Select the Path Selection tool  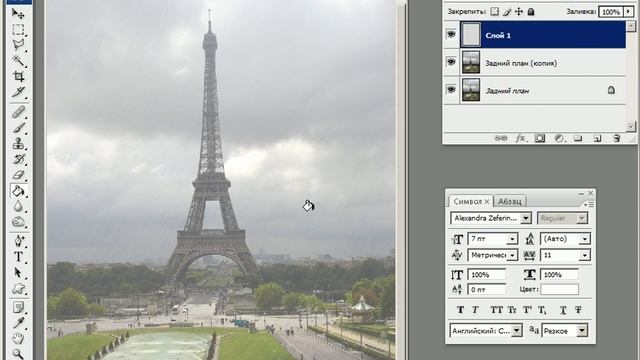tap(18, 272)
